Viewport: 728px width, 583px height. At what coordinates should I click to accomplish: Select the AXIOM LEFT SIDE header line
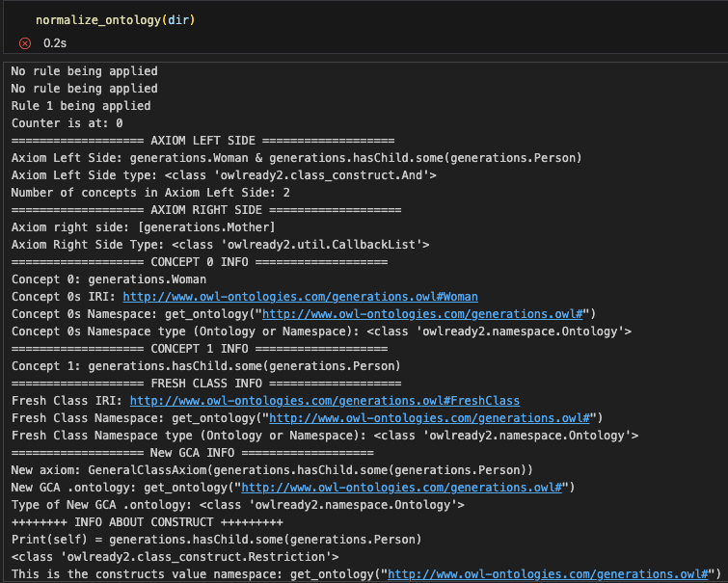[202, 141]
